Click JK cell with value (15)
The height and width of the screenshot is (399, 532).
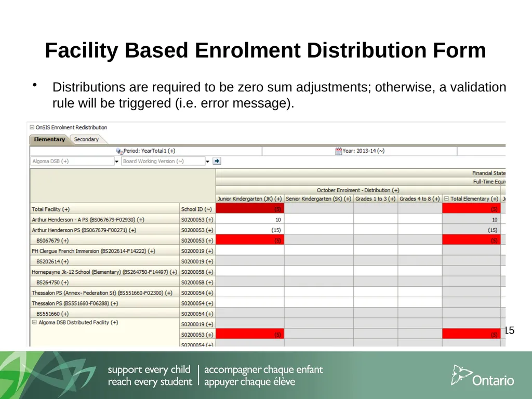[x=250, y=230]
